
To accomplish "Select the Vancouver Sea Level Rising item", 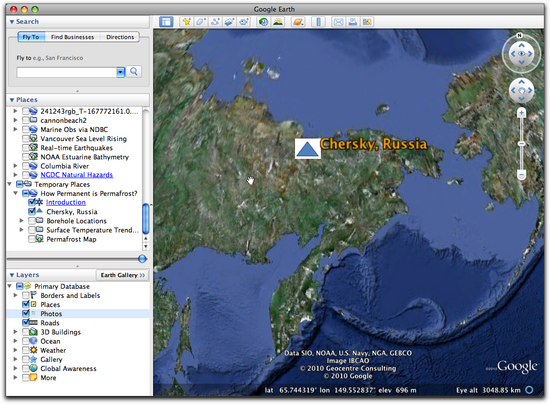I will pos(83,139).
